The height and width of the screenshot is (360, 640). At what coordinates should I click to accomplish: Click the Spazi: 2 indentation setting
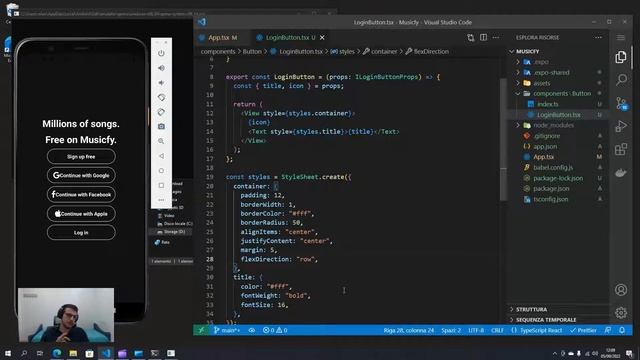[451, 330]
